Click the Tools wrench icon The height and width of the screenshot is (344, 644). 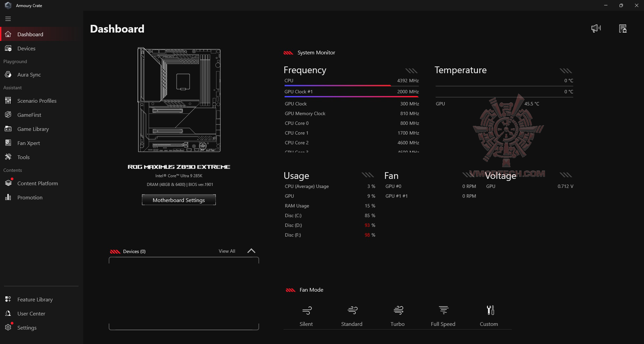[8, 157]
